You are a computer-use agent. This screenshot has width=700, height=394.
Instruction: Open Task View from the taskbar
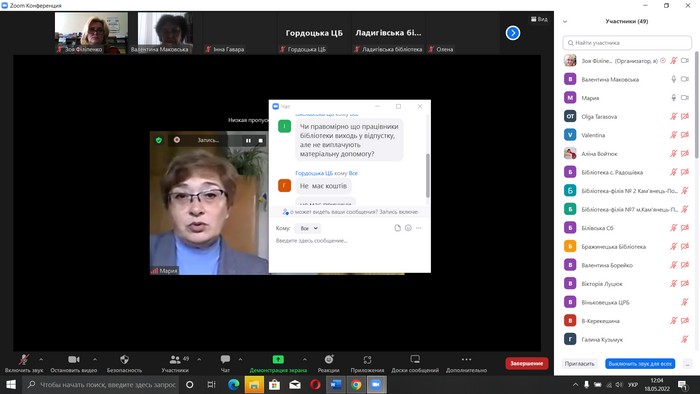click(211, 385)
